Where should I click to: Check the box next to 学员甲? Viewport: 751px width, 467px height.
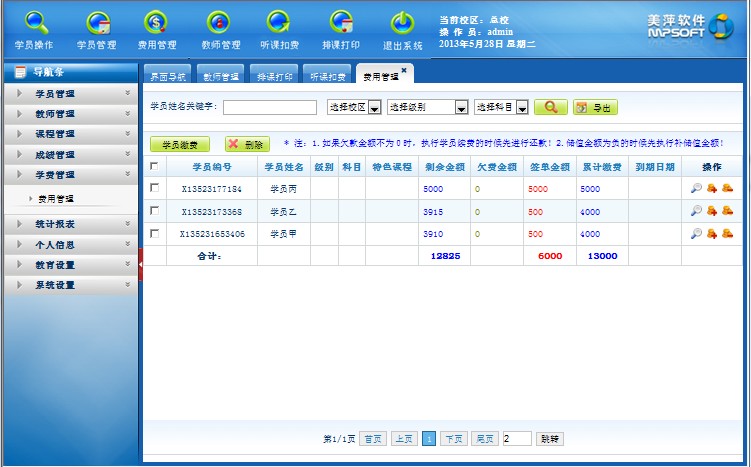click(154, 233)
